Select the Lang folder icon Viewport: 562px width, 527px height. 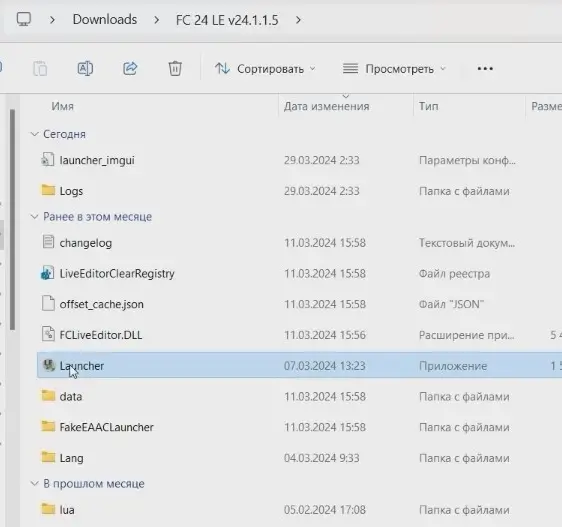coord(48,457)
